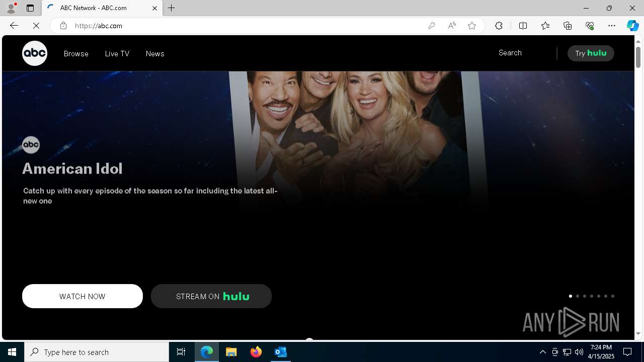This screenshot has width=644, height=362.
Task: Open Favorites list
Action: pos(545,26)
